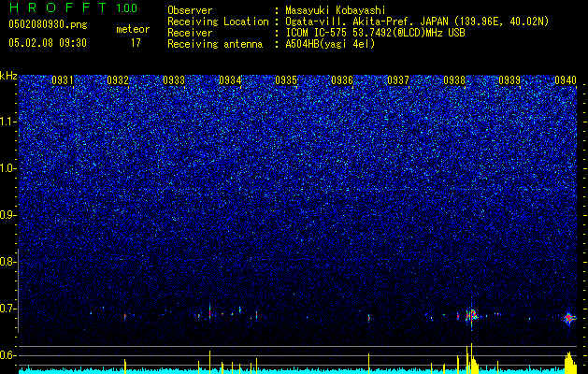Click the 0934 time marker
Screen dimensions: 588x374
[x=230, y=80]
